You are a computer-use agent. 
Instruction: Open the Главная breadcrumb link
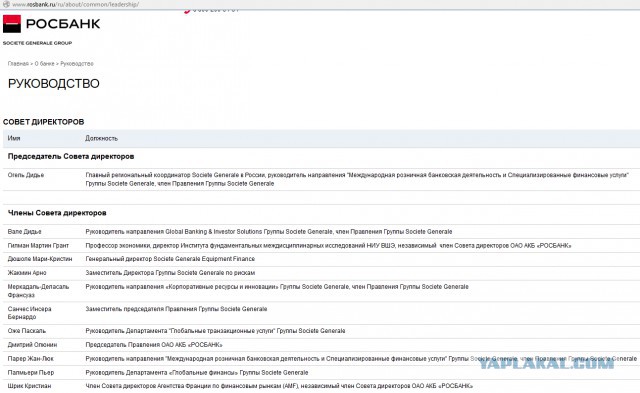point(18,64)
